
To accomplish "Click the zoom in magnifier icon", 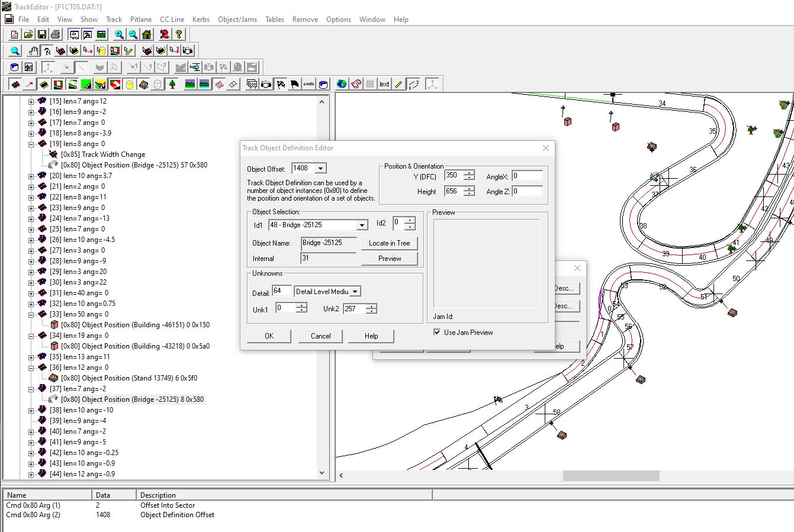I will [119, 34].
